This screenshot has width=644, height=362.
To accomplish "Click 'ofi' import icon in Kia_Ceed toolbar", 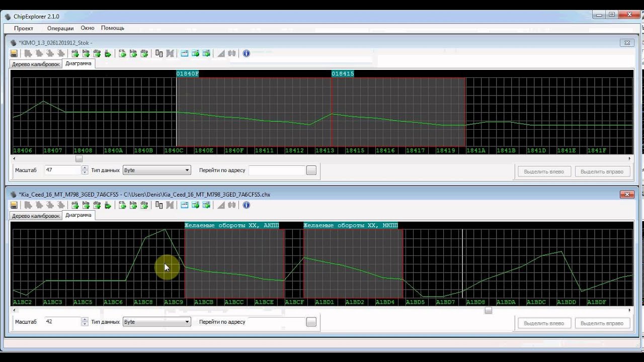I will coord(75,205).
